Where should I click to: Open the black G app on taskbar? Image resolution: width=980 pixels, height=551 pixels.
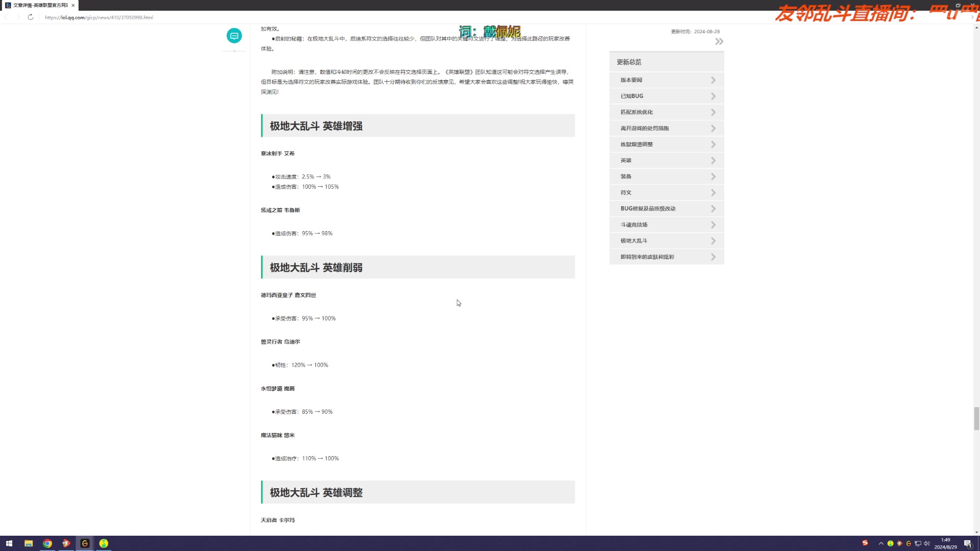click(x=85, y=543)
